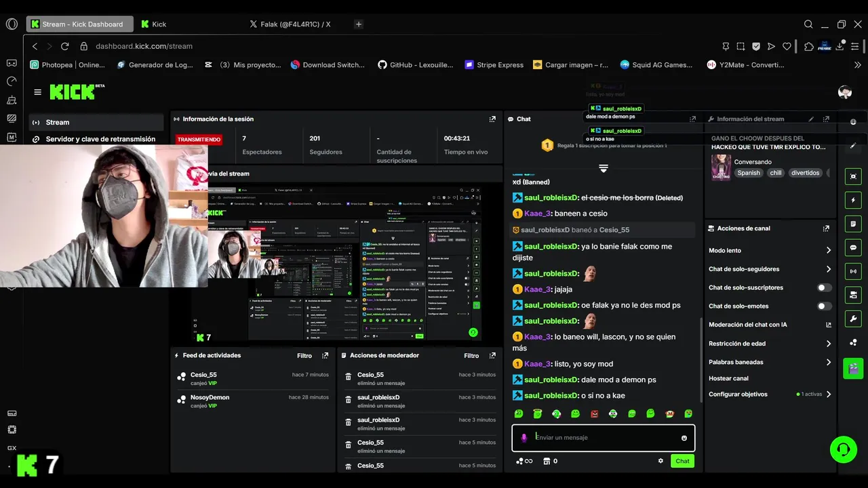Toggle Chat de solo-suscriptores switch

[x=824, y=287]
